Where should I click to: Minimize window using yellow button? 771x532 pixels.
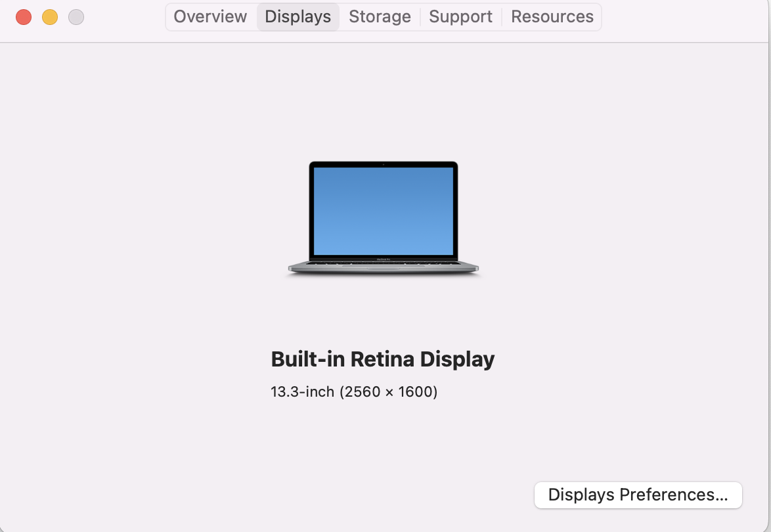[50, 17]
